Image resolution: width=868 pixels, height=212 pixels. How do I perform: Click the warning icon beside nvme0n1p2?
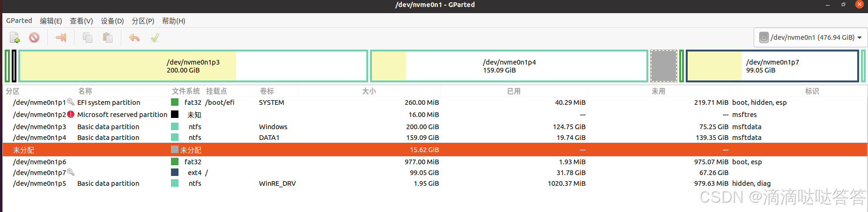point(71,114)
